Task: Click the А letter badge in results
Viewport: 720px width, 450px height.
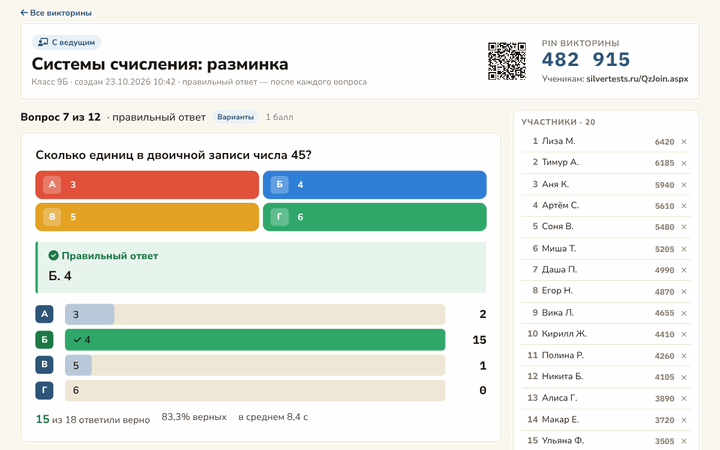Action: coord(45,314)
